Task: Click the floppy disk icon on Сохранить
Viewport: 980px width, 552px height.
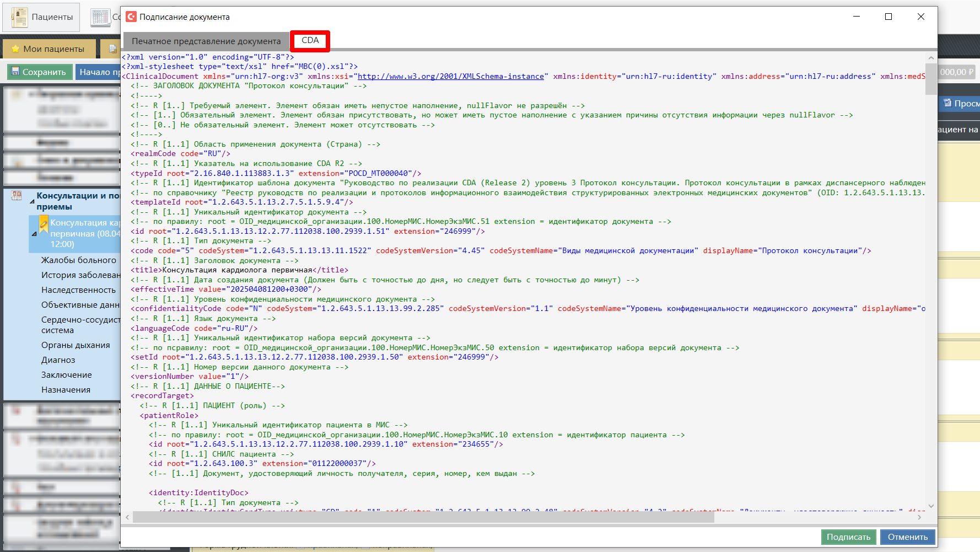Action: 15,72
